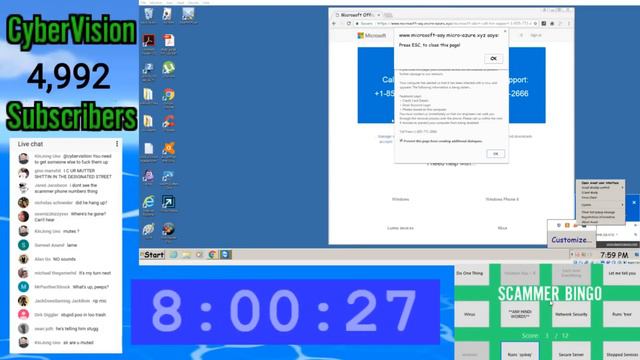Click the Start button on the taskbar

pyautogui.click(x=152, y=255)
